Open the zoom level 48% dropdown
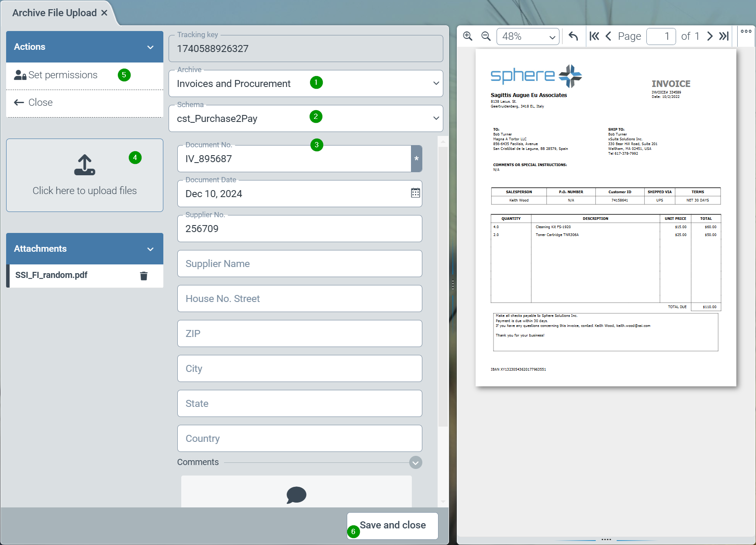Screen dimensions: 756x545 point(528,37)
